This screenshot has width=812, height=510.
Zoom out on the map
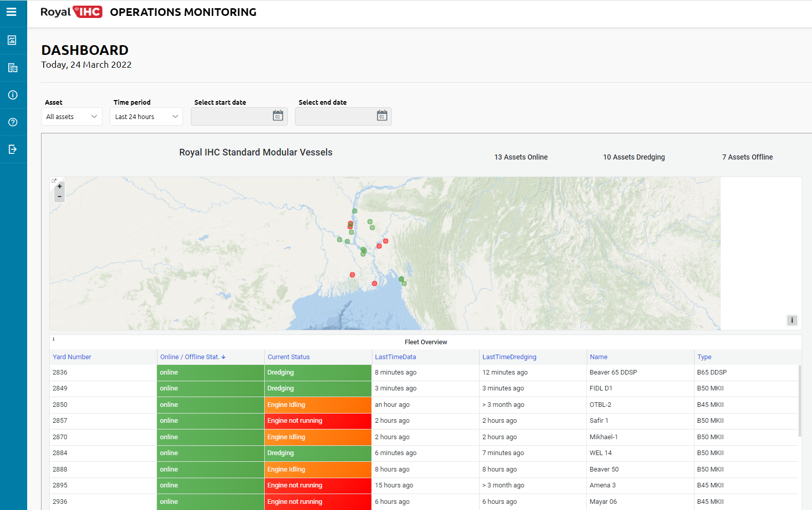pyautogui.click(x=60, y=197)
